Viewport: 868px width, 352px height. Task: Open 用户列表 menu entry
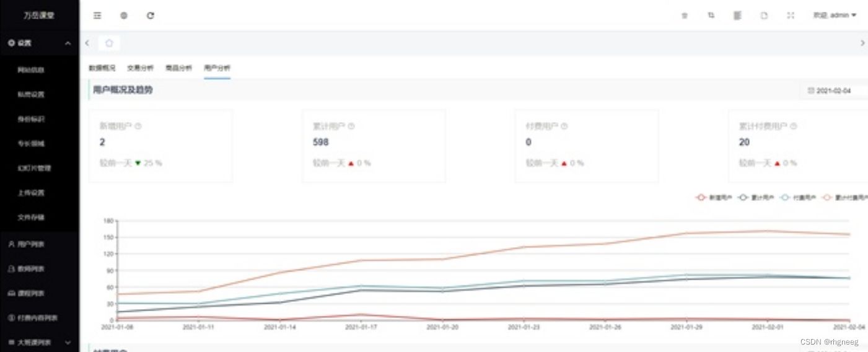pos(31,244)
